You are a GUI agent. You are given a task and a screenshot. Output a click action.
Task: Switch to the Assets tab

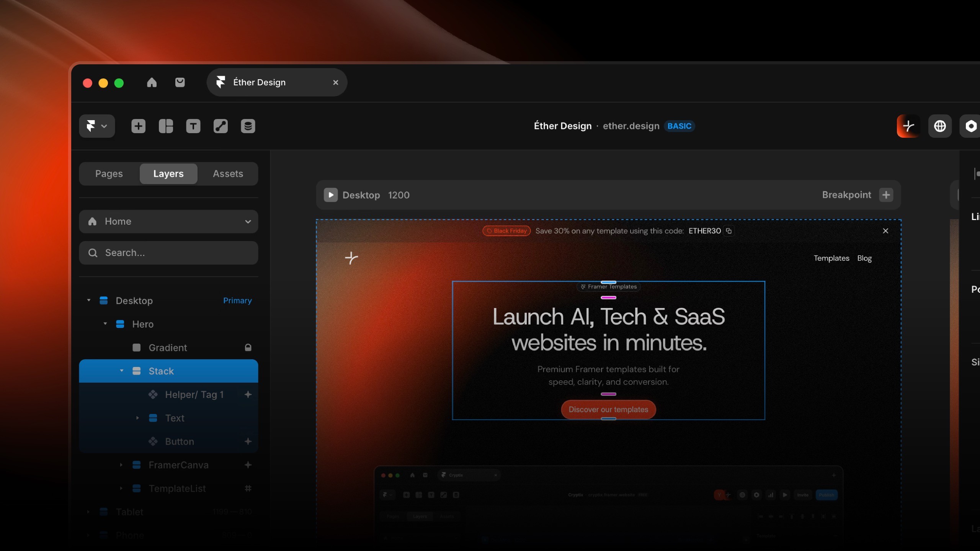click(x=228, y=174)
